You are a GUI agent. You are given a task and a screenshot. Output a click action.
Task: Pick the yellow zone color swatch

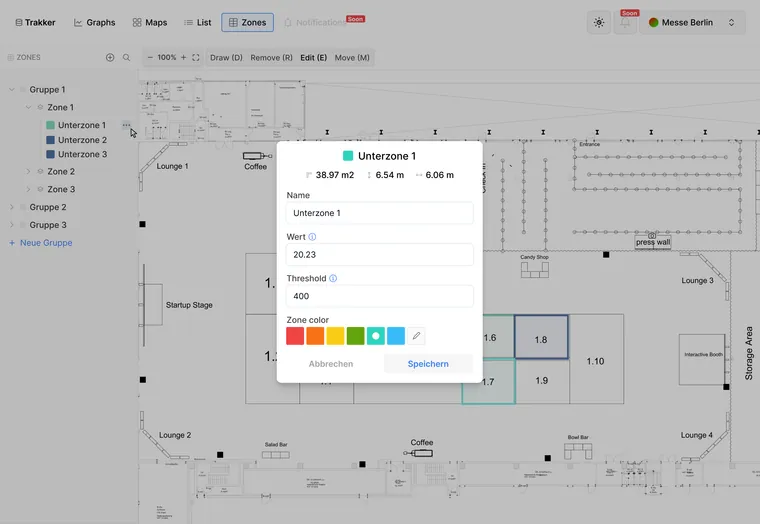[x=335, y=335]
